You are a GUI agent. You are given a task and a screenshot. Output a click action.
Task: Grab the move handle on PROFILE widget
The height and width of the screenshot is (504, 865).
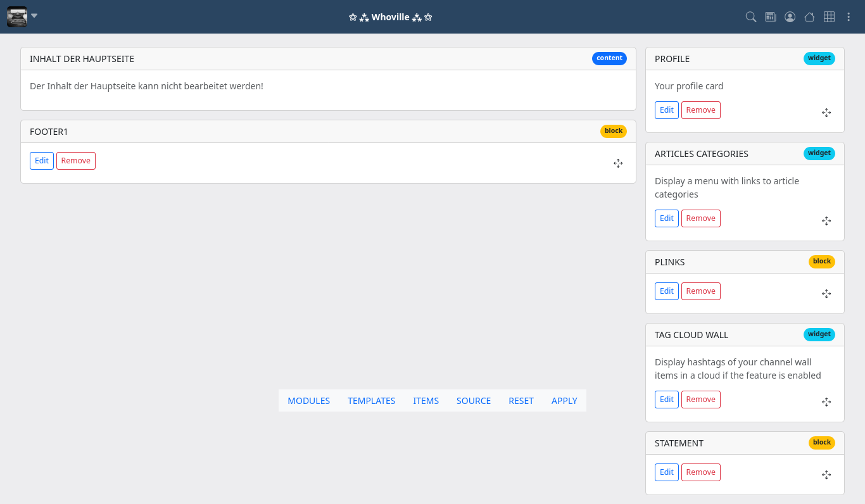pos(826,113)
